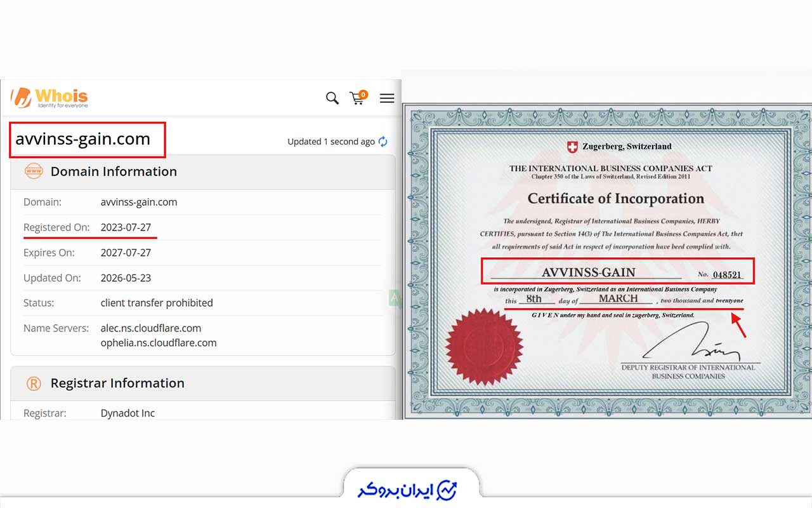Click the Registrar Information R icon

[x=34, y=384]
